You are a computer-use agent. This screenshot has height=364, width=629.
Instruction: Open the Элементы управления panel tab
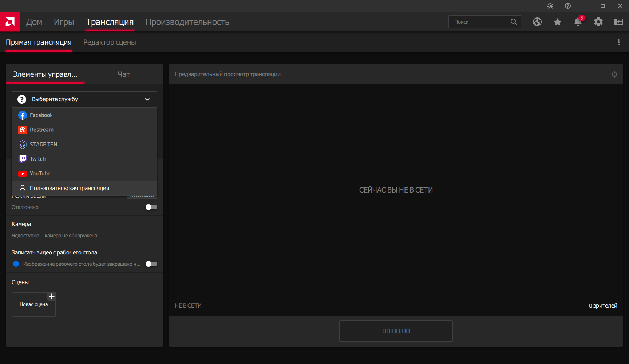(45, 74)
